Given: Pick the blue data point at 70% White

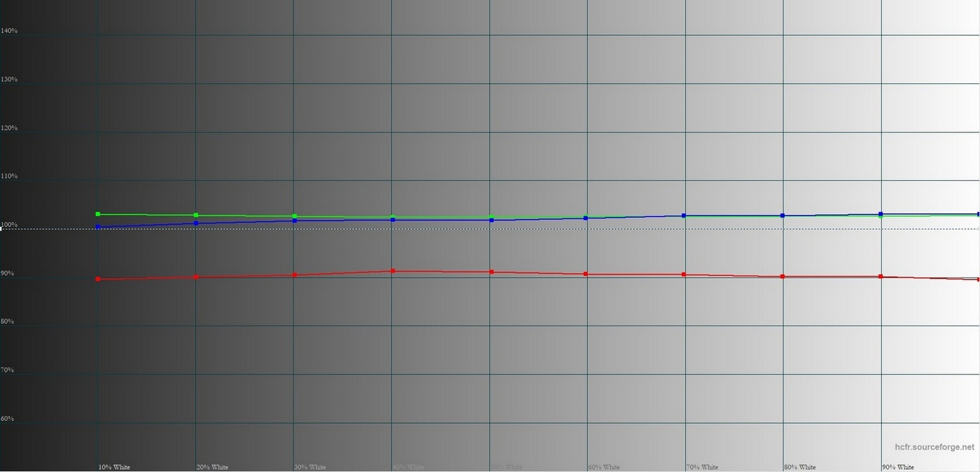Looking at the screenshot, I should pyautogui.click(x=684, y=216).
